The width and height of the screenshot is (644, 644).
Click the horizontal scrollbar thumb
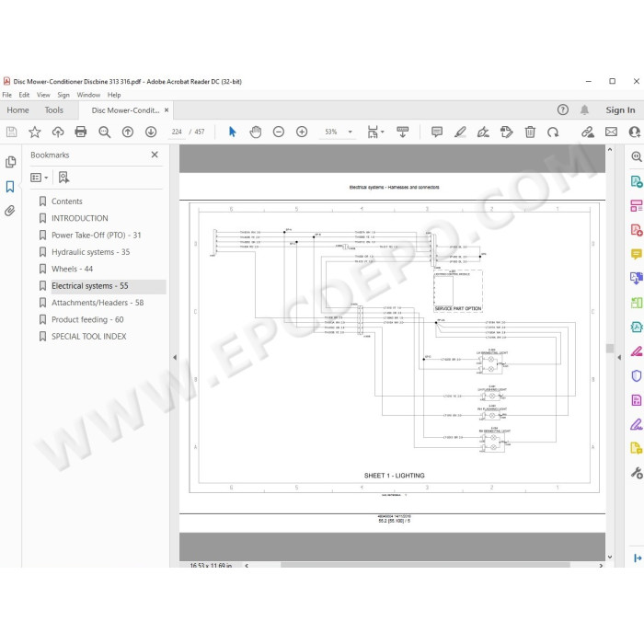point(425,565)
